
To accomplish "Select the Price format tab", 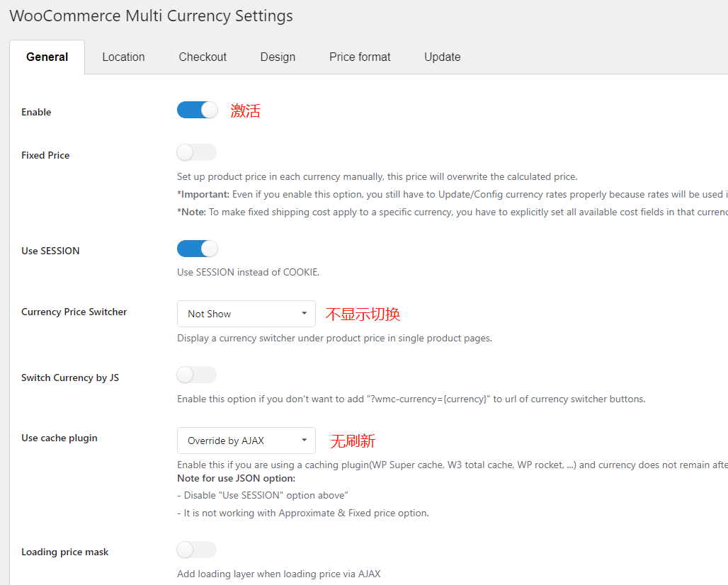I will click(x=360, y=57).
